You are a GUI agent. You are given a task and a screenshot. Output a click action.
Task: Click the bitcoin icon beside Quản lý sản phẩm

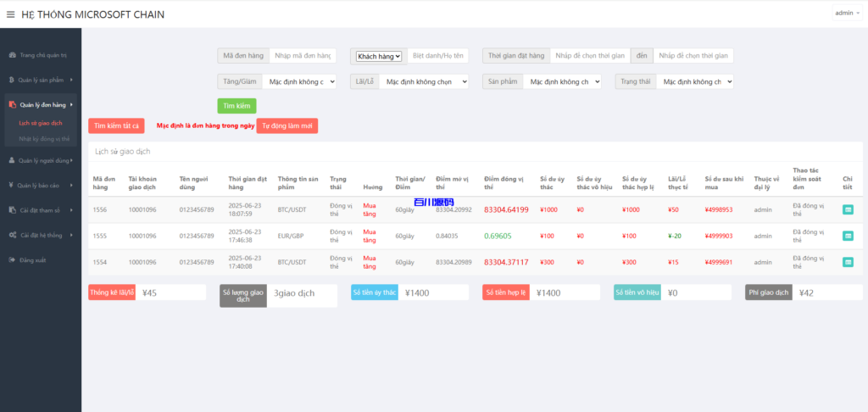pyautogui.click(x=12, y=80)
